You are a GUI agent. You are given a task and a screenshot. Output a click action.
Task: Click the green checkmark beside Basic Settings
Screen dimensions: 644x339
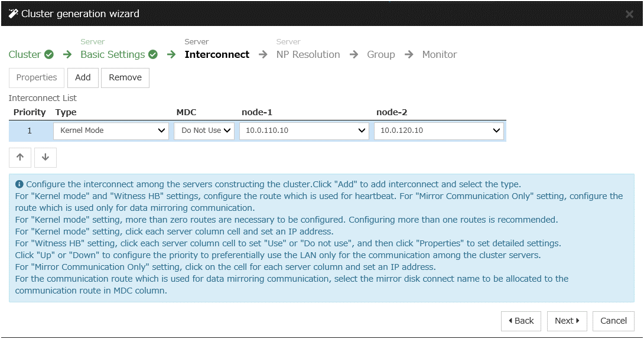pos(153,55)
